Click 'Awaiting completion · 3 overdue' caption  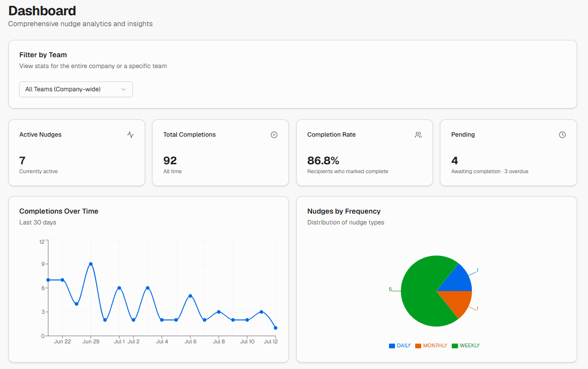pyautogui.click(x=490, y=171)
